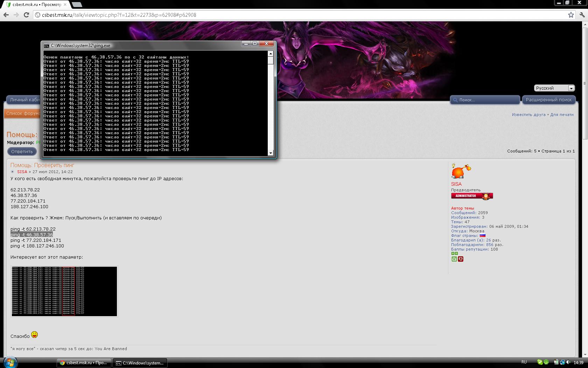
Task: Click the Известить друга link
Action: pyautogui.click(x=528, y=115)
